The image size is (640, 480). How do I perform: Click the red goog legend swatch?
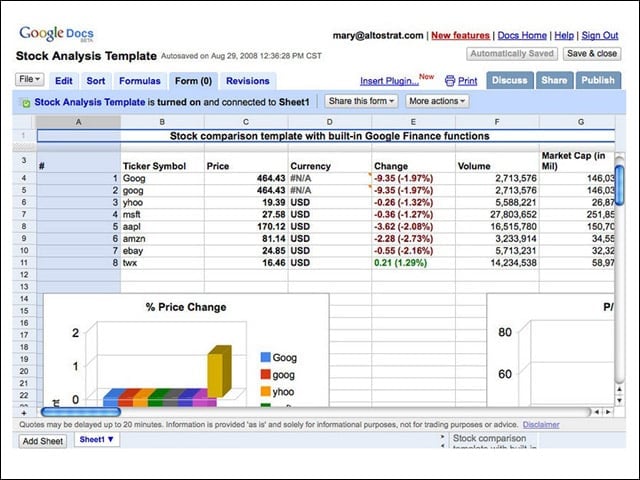265,374
